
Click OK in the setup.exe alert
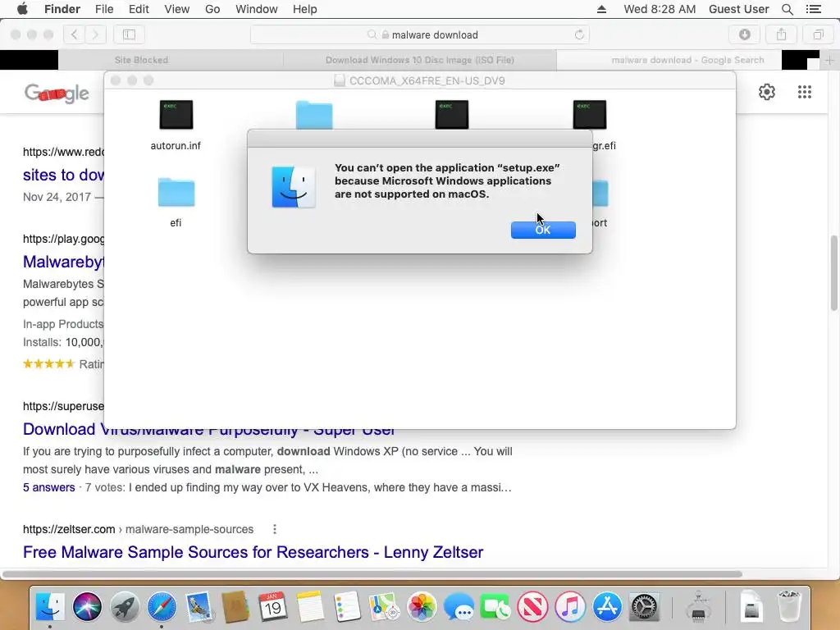(x=543, y=230)
